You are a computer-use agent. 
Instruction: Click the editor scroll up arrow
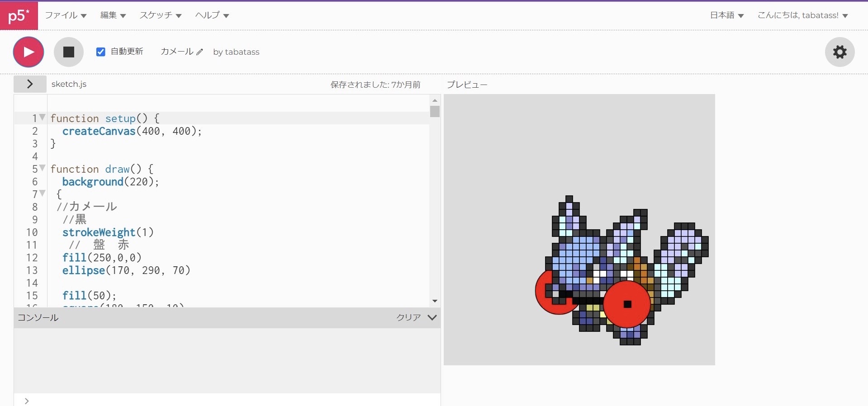pyautogui.click(x=435, y=100)
